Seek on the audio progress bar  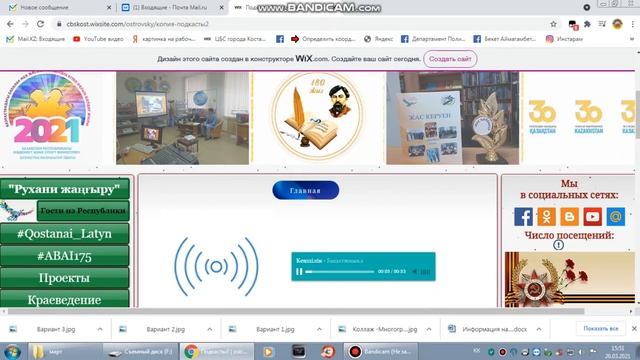pos(339,271)
